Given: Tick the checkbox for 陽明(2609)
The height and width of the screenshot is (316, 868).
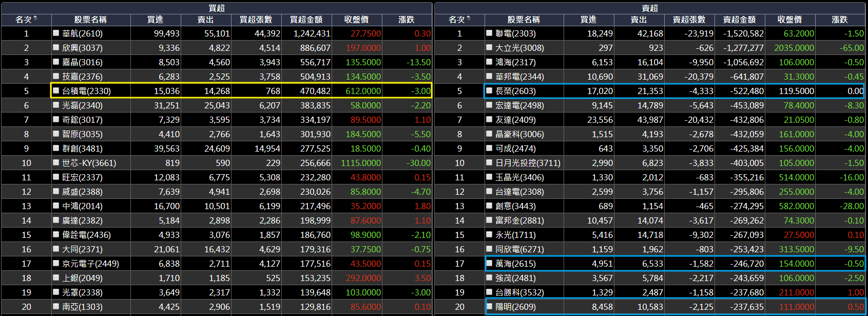Looking at the screenshot, I should pyautogui.click(x=489, y=306).
